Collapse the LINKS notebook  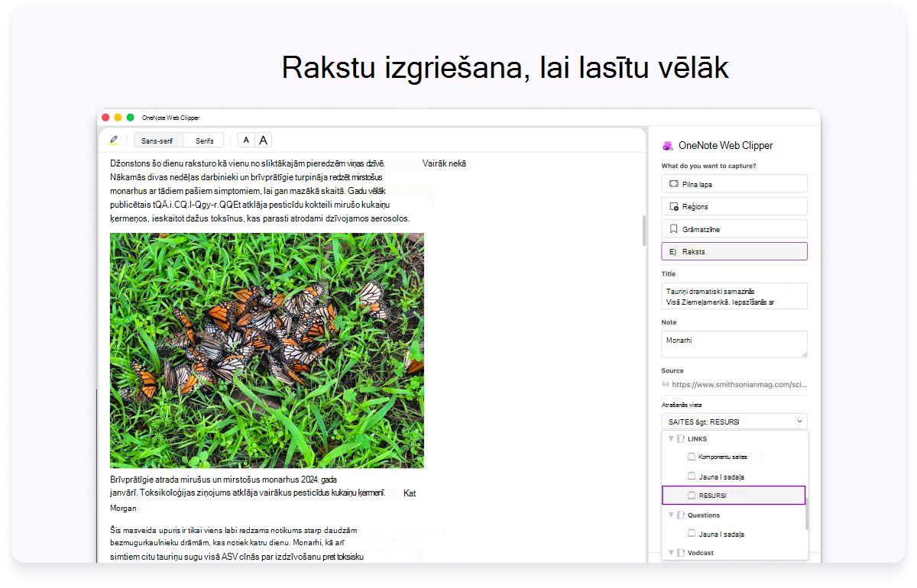tap(671, 439)
